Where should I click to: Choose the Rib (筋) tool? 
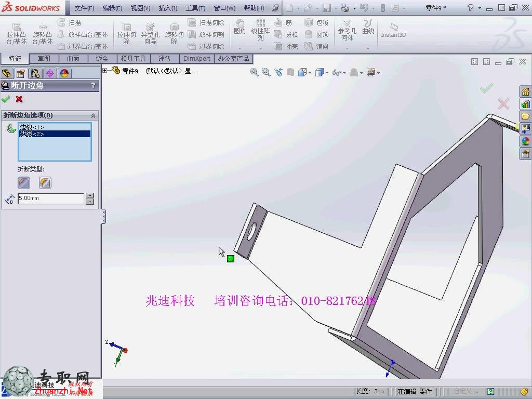pos(283,23)
